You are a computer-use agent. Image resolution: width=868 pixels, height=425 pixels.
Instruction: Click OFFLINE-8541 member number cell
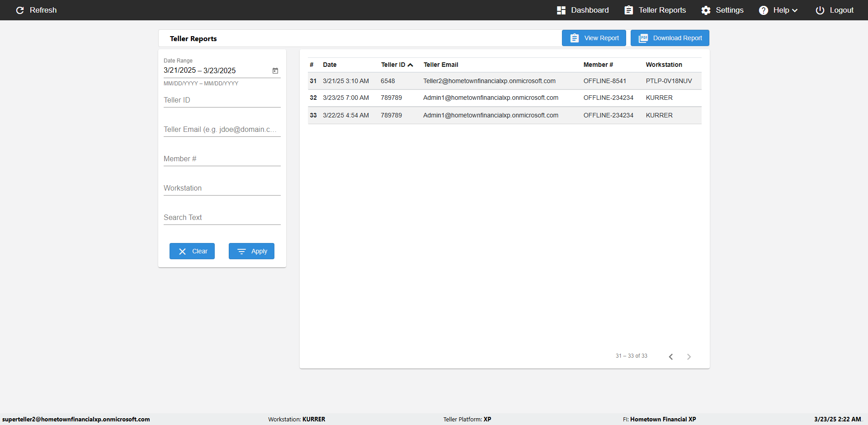click(x=605, y=81)
